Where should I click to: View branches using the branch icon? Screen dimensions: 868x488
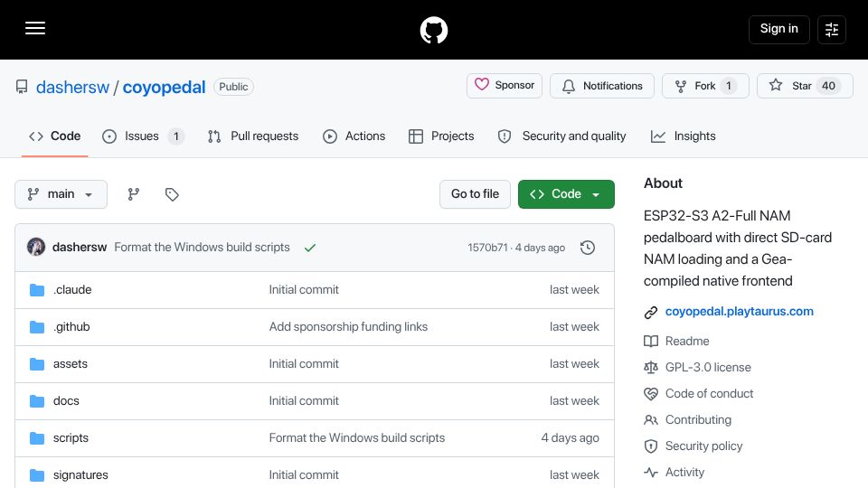[x=134, y=194]
